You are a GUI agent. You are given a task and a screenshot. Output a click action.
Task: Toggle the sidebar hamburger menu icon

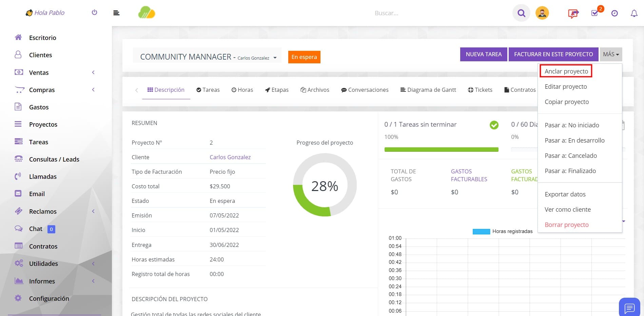[116, 13]
